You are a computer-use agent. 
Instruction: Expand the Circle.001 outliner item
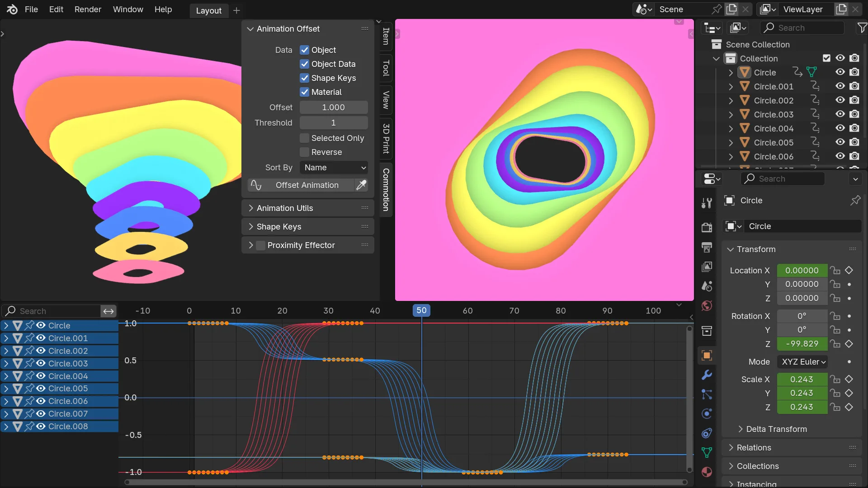click(x=731, y=86)
